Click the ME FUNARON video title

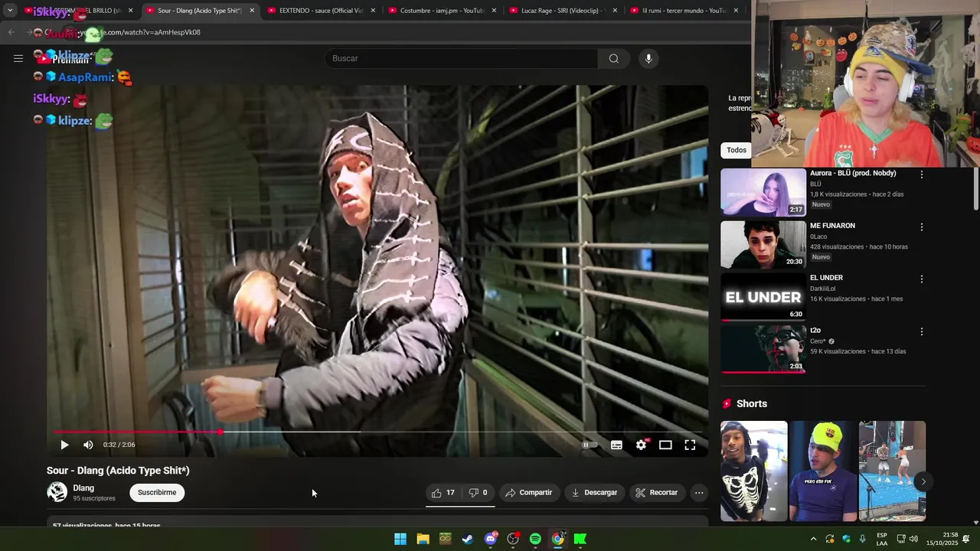tap(832, 226)
